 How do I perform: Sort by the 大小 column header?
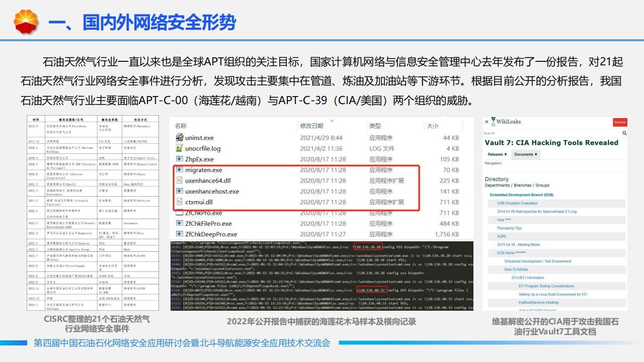pos(433,126)
